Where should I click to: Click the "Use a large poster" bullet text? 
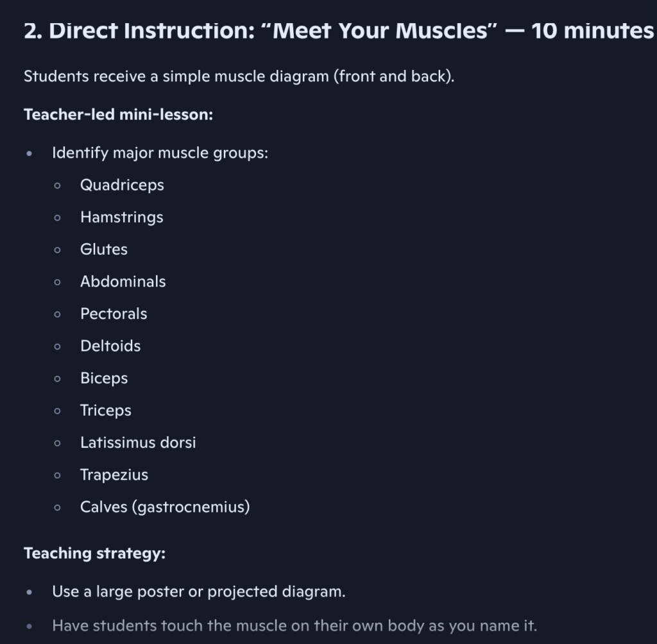198,591
